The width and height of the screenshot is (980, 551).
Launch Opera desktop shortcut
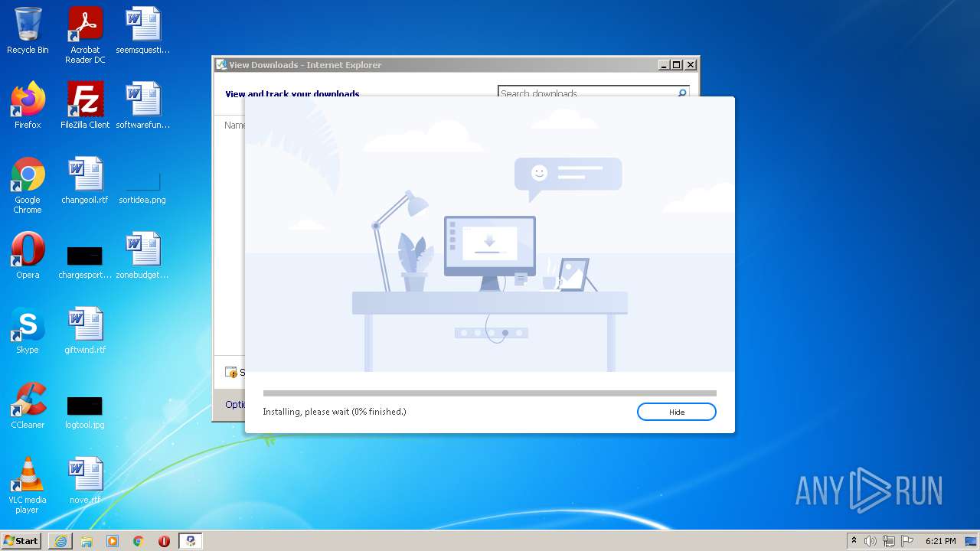(28, 256)
